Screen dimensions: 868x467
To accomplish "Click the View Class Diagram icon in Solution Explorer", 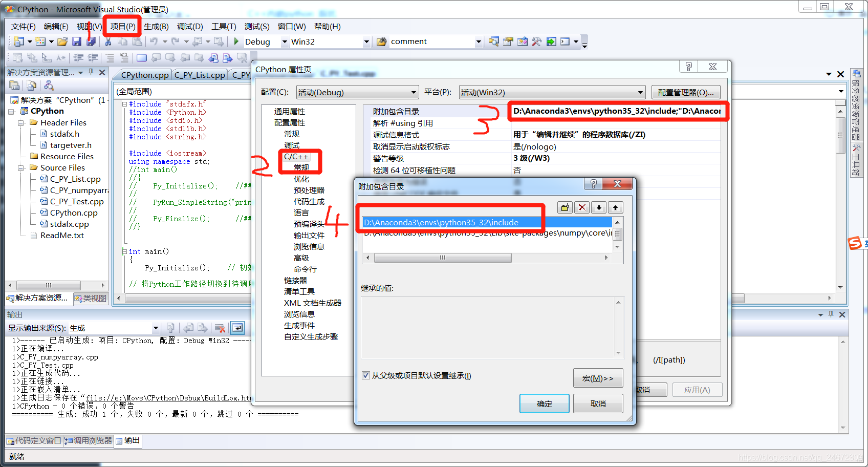I will pos(49,86).
